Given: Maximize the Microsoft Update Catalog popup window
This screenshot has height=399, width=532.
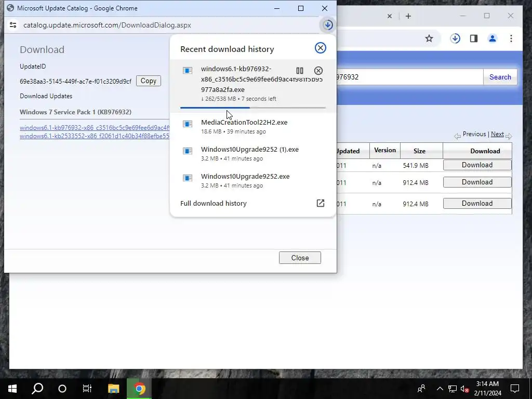Looking at the screenshot, I should pos(301,8).
